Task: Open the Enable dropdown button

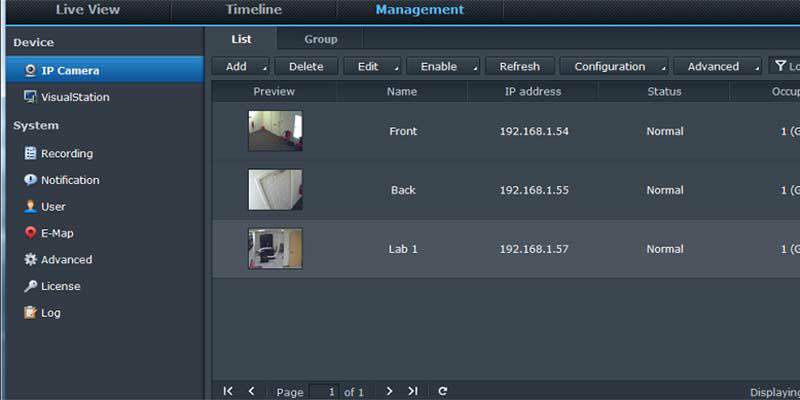Action: coord(443,67)
